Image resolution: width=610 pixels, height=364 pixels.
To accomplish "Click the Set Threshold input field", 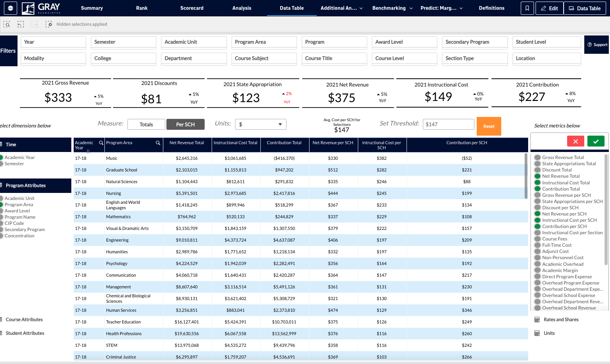I will (x=448, y=124).
